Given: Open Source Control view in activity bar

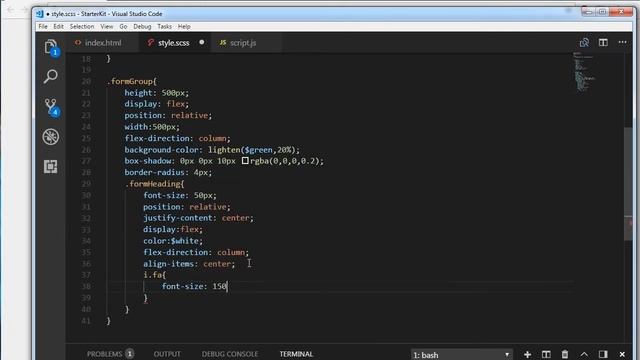Looking at the screenshot, I should click(x=51, y=107).
